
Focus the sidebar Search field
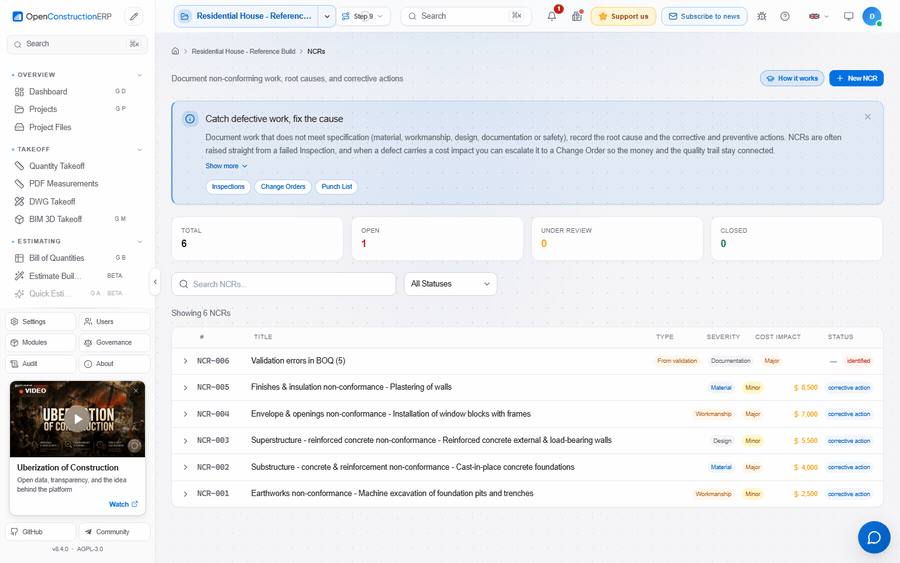(x=77, y=44)
